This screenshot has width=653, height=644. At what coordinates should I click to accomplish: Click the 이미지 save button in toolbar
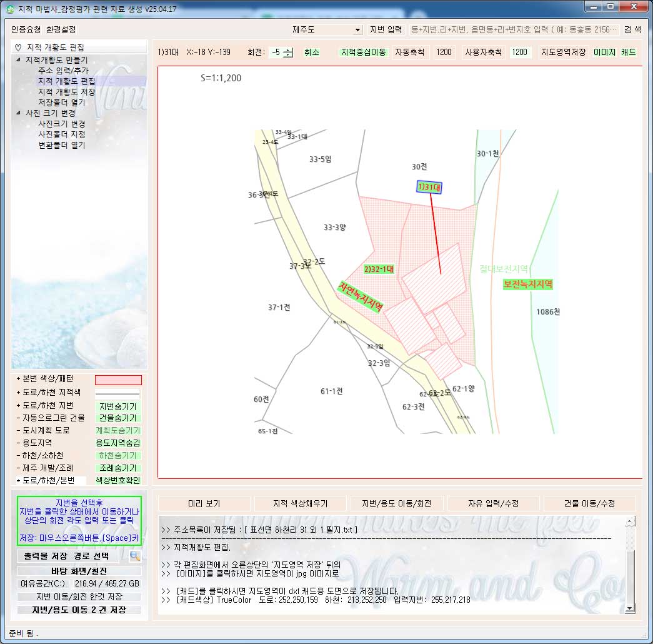coord(604,53)
